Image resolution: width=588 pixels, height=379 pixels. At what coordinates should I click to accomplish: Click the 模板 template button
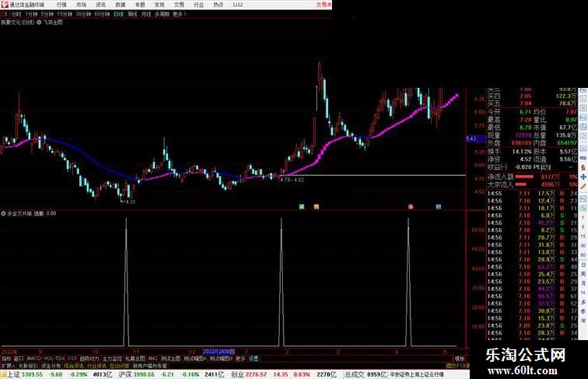click(x=460, y=358)
